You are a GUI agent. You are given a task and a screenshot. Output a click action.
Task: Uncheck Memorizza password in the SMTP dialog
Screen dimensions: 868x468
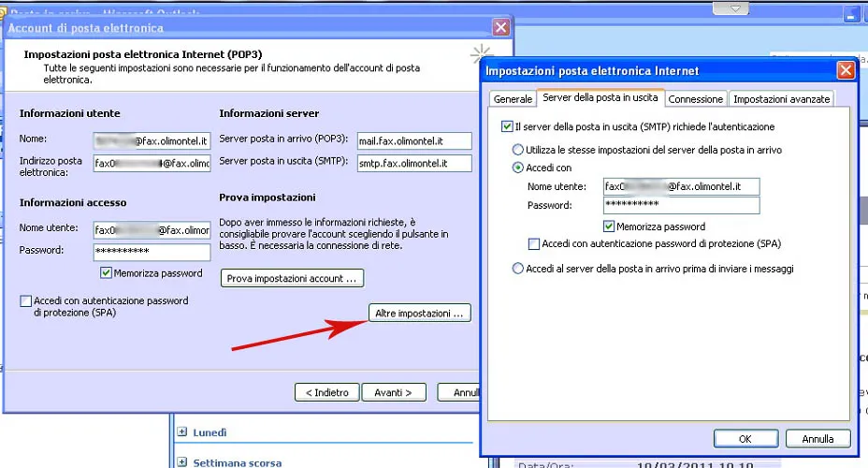pos(609,227)
